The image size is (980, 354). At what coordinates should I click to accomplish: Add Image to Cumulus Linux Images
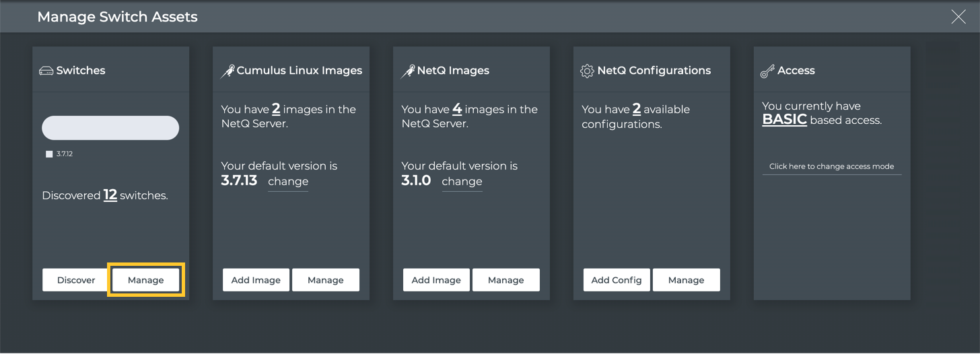(x=256, y=280)
